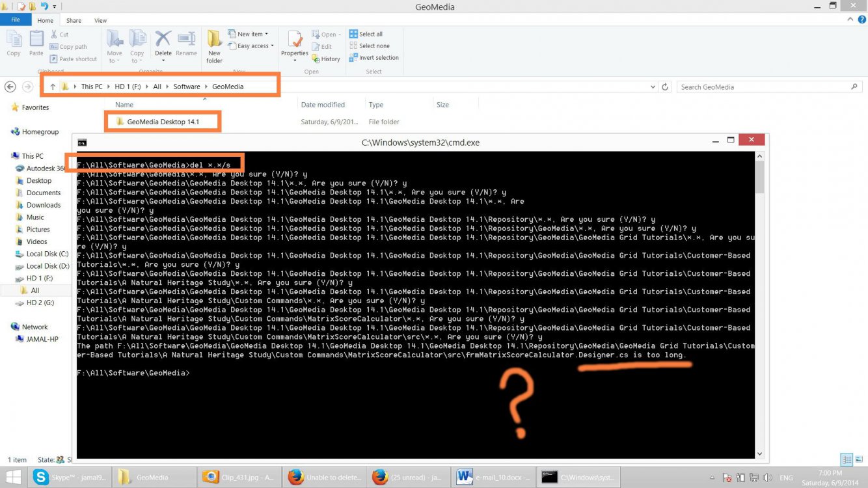Switch to the Share ribbon tab
This screenshot has width=868, height=488.
click(74, 20)
